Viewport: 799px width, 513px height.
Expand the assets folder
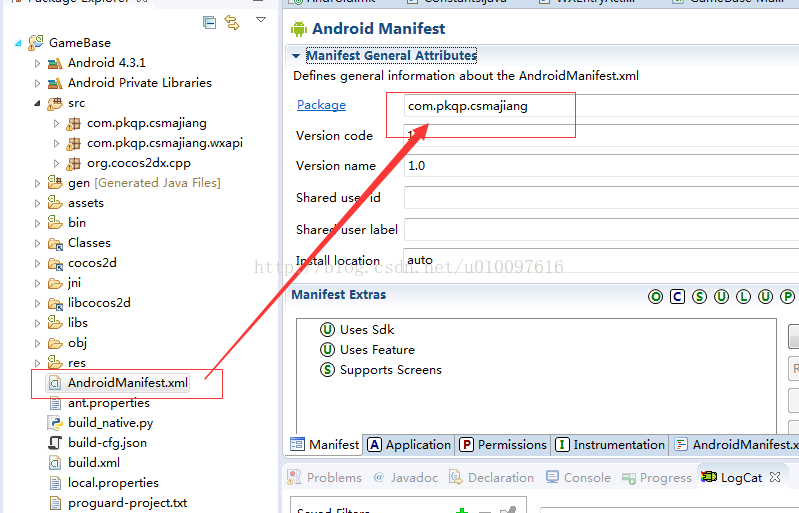coord(37,203)
